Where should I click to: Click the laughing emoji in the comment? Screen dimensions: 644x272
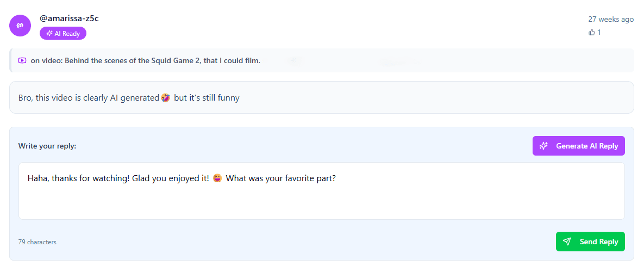(x=166, y=98)
